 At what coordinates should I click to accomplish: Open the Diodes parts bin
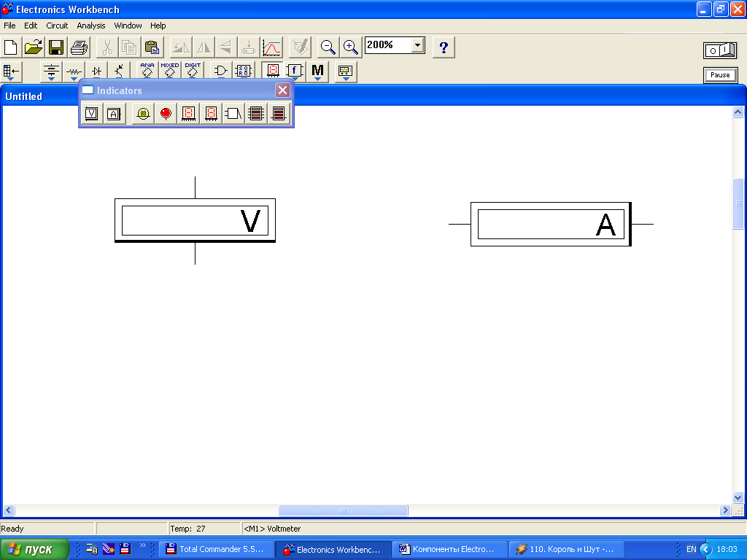[97, 71]
